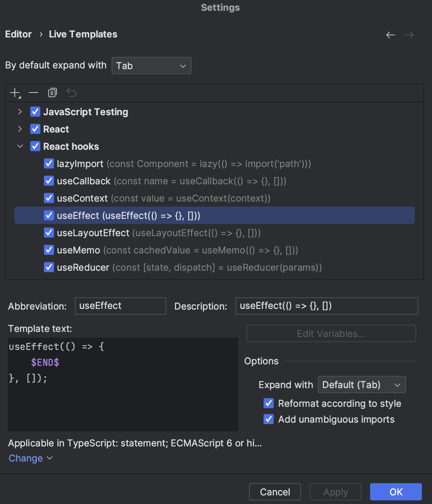Toggle Add unambiguous imports off
This screenshot has height=504, width=432.
[x=269, y=419]
